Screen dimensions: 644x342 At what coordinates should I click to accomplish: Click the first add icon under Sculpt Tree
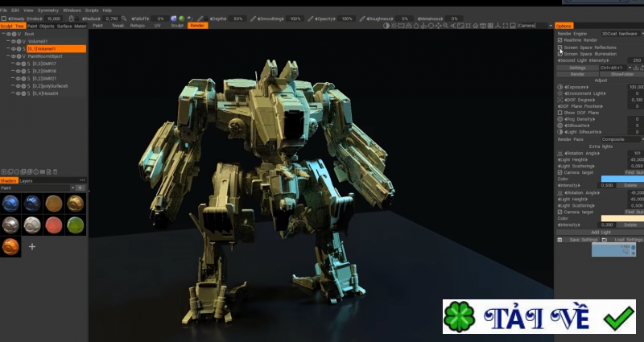[x=4, y=171]
